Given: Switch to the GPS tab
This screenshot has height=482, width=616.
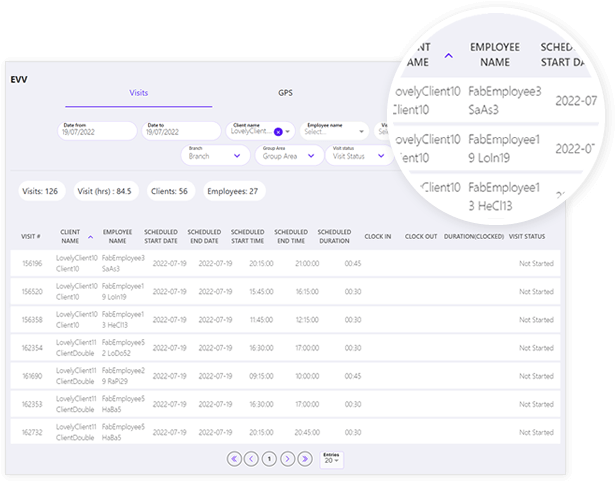Looking at the screenshot, I should pos(285,93).
